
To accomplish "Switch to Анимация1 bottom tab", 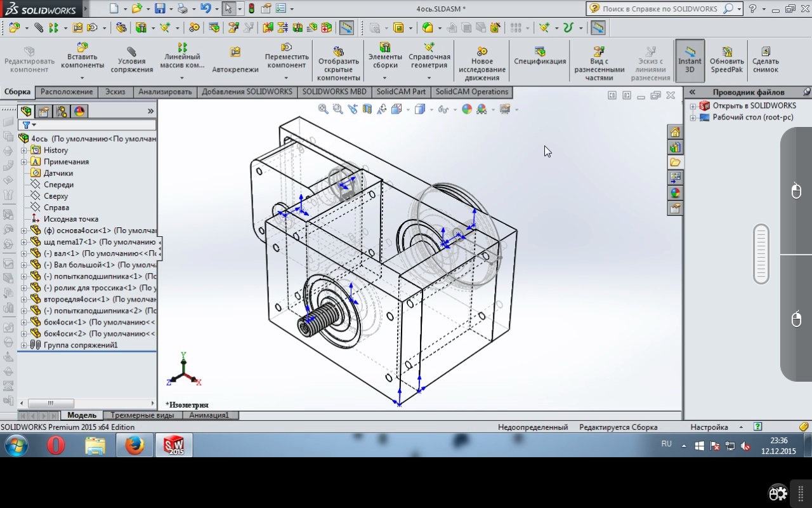I will 209,415.
